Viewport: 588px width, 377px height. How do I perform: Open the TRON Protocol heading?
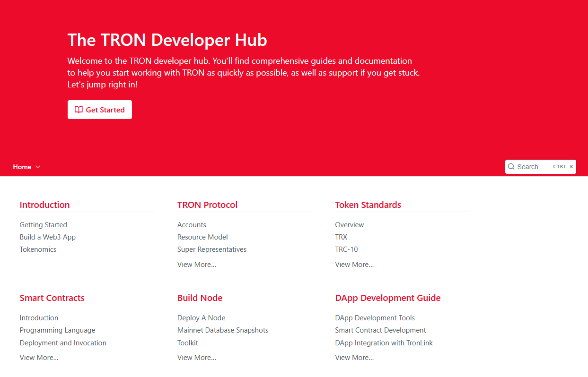[x=207, y=205]
